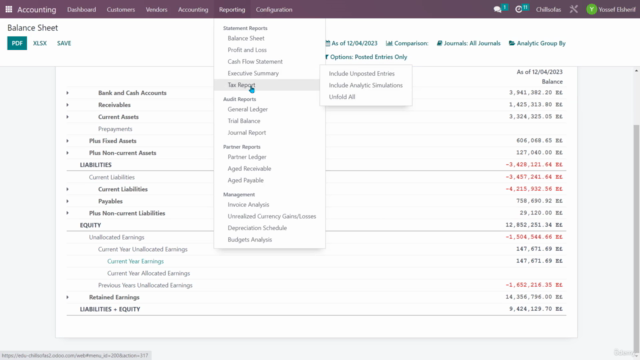Expand the Receivables row
The width and height of the screenshot is (640, 360).
click(x=67, y=105)
